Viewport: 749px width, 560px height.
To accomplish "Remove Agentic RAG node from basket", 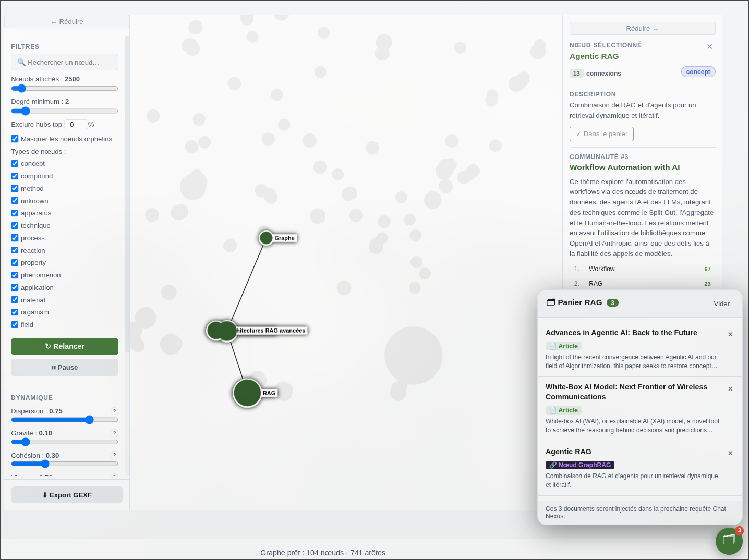I will coord(730,453).
